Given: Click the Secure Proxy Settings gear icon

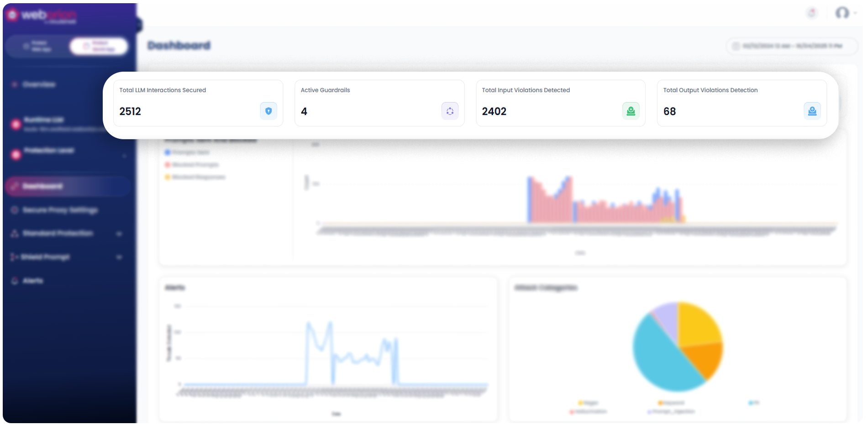Looking at the screenshot, I should point(15,210).
